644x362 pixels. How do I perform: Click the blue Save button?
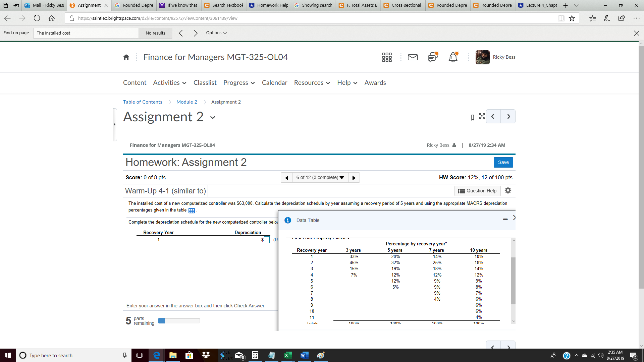pyautogui.click(x=503, y=162)
